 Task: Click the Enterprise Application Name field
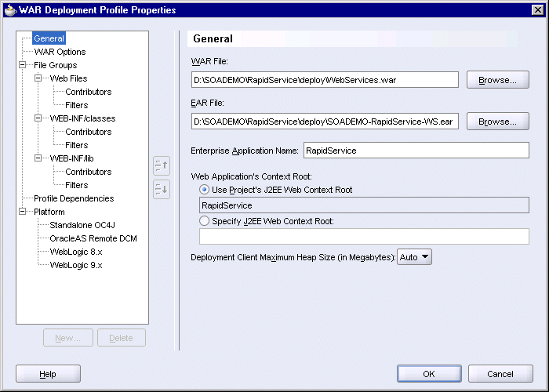(x=416, y=151)
